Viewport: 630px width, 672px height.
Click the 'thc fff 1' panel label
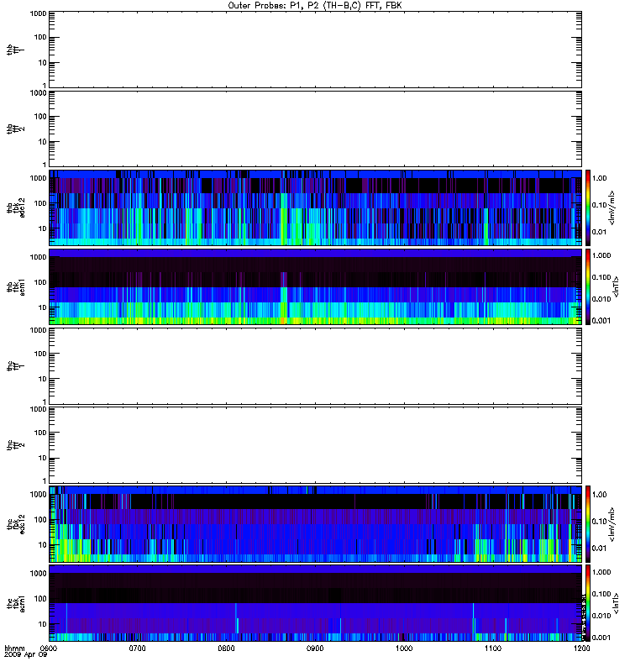[x=15, y=366]
